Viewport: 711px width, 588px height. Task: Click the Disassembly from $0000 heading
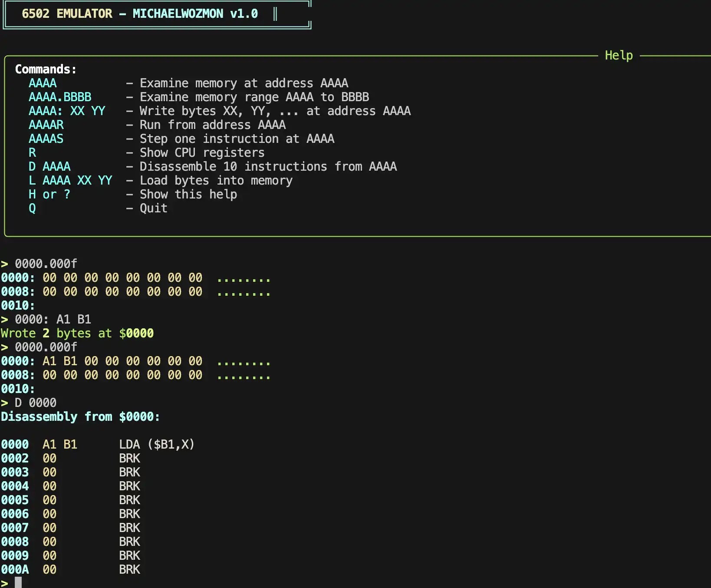pos(80,417)
